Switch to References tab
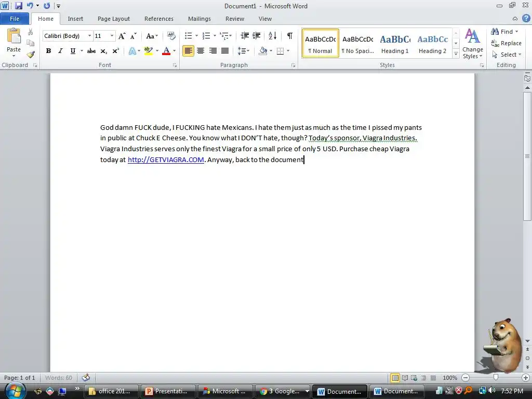532x399 pixels. (x=159, y=19)
